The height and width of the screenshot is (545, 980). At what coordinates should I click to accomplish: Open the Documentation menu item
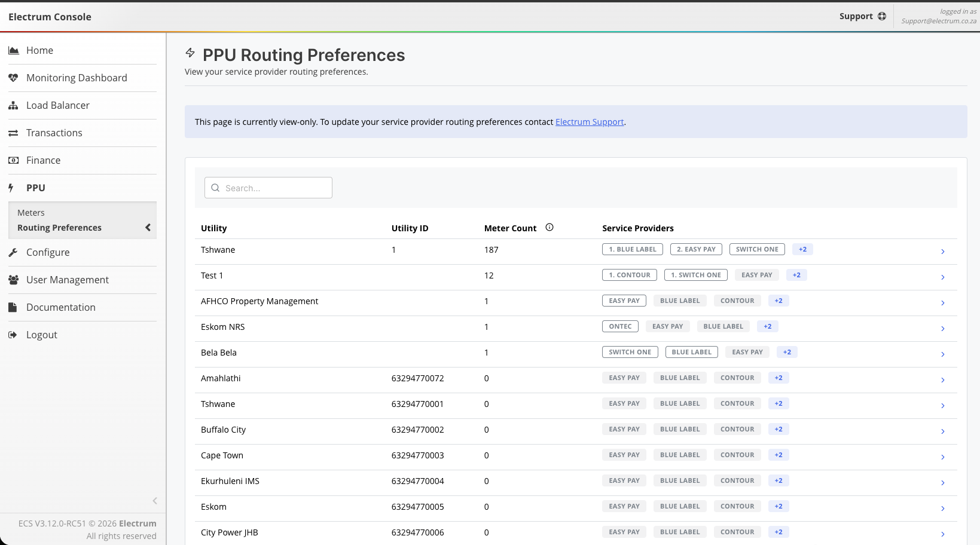[x=60, y=308]
